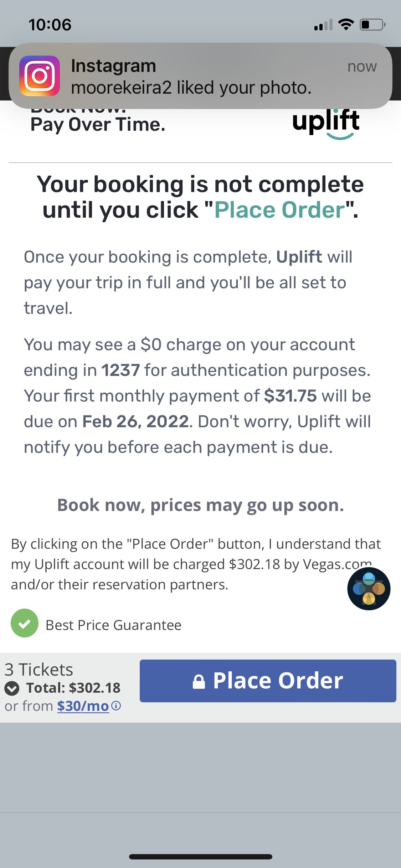The image size is (401, 868).
Task: Open the round accessibility widget button
Action: (x=369, y=589)
